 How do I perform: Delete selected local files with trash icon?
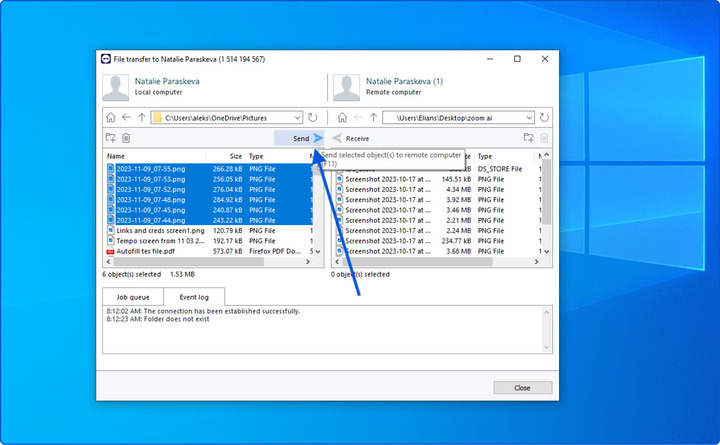pyautogui.click(x=126, y=138)
